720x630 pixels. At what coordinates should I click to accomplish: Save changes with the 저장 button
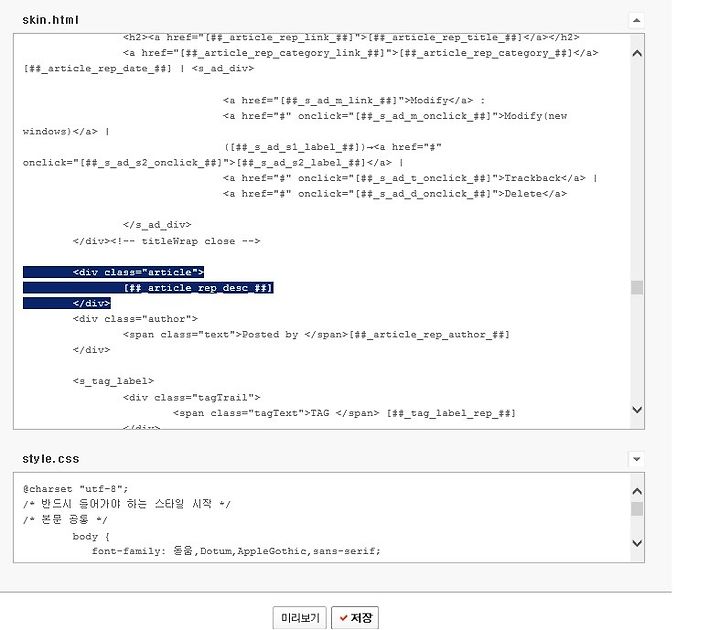tap(355, 618)
